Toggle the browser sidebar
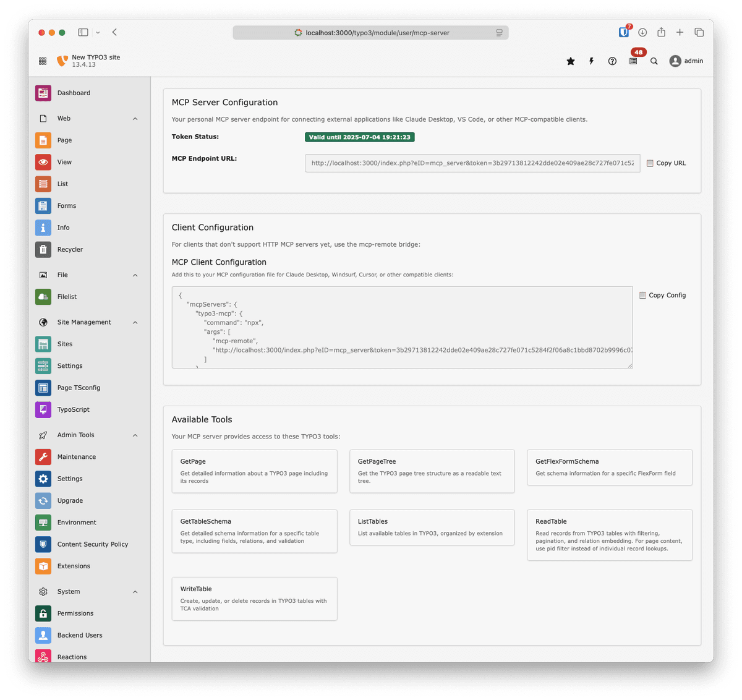Image resolution: width=742 pixels, height=700 pixels. 83,32
